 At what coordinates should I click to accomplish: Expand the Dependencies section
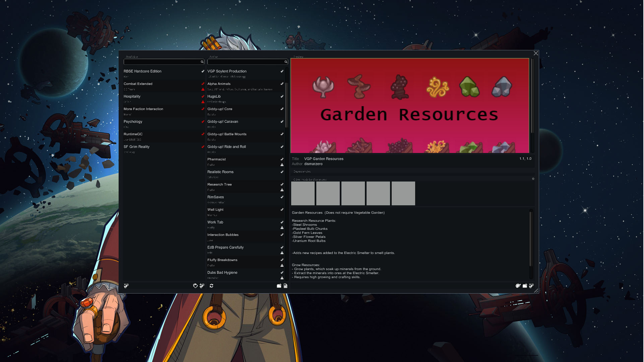(302, 171)
